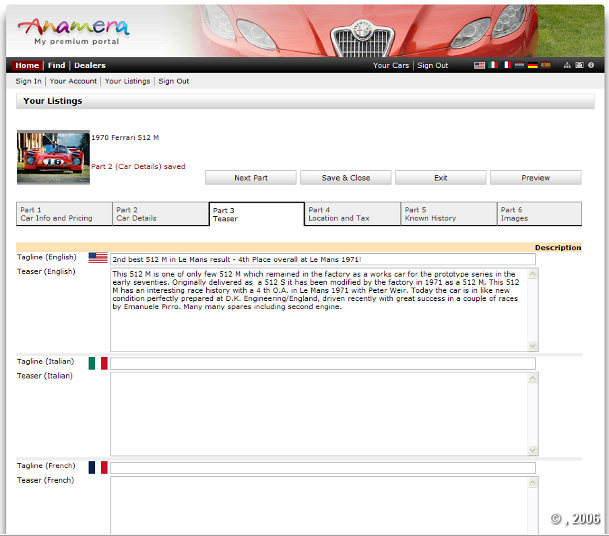Click the Exit button
The width and height of the screenshot is (609, 536).
441,178
